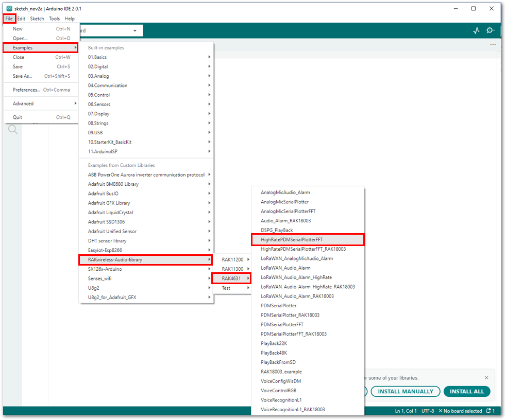506x420 pixels.
Task: Select Close in the File menu
Action: coord(41,57)
